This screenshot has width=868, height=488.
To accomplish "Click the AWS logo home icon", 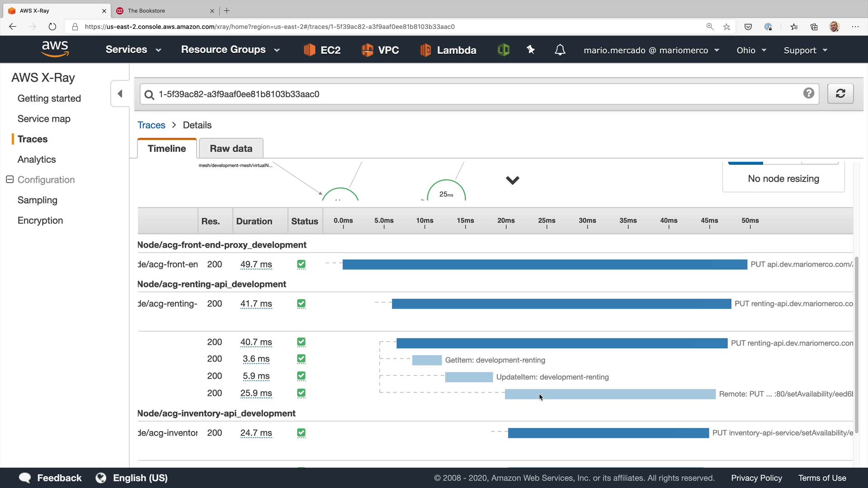I will tap(55, 49).
